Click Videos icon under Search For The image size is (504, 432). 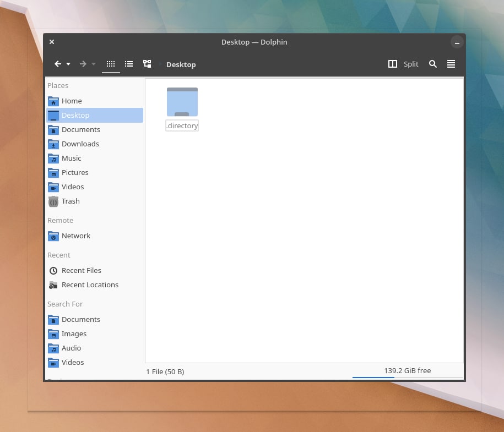point(53,363)
